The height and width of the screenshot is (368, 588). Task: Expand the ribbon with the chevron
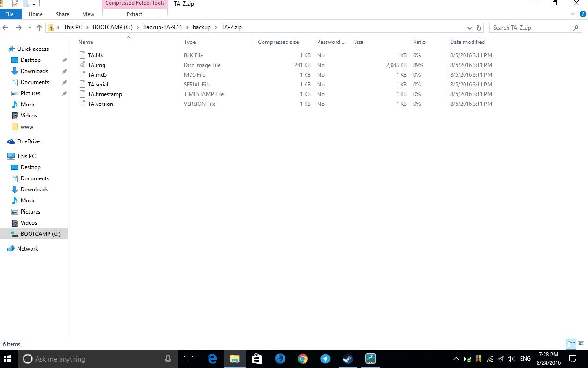tap(573, 14)
